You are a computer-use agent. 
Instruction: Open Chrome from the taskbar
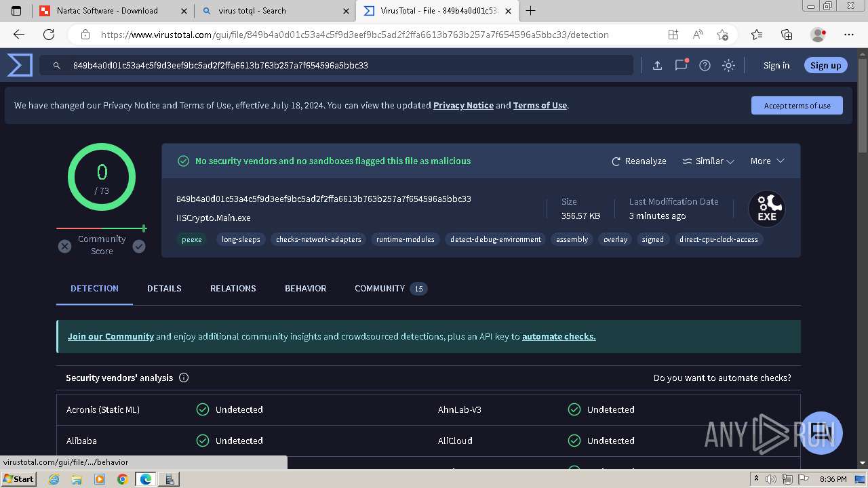tap(122, 479)
